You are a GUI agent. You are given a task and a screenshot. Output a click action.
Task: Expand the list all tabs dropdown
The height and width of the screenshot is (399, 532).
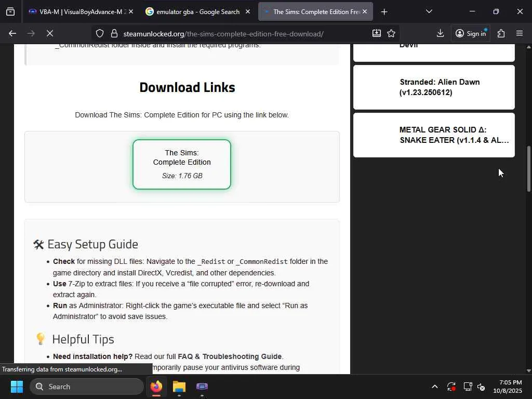(x=429, y=11)
